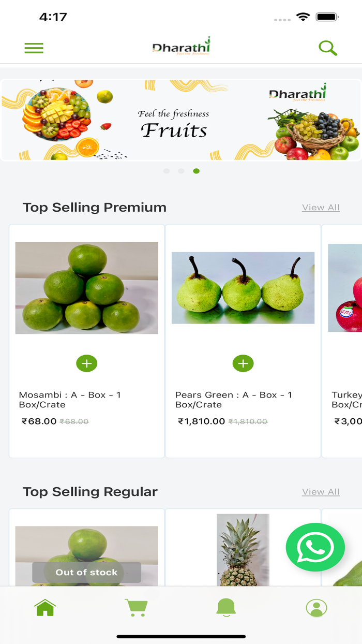The height and width of the screenshot is (644, 362).
Task: Add Mosambi box to cart
Action: (87, 363)
